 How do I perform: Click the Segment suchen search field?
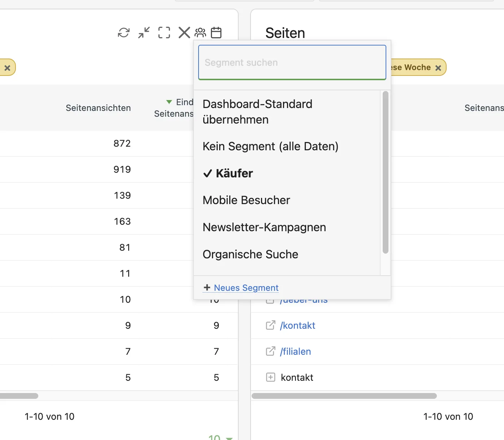point(292,62)
